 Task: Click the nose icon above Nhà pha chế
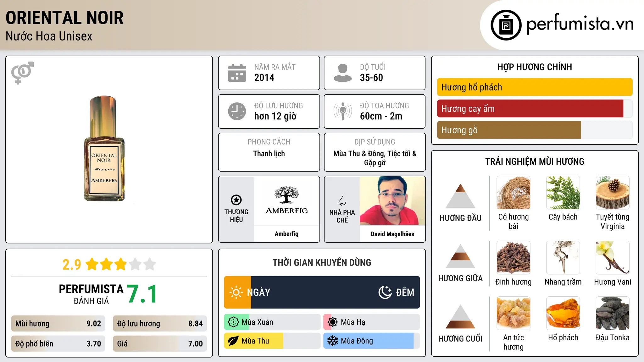click(342, 200)
